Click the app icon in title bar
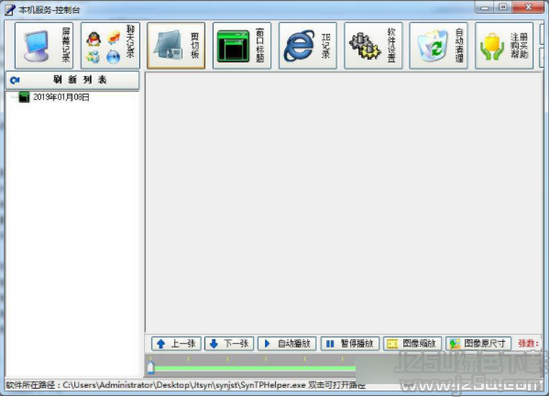The image size is (550, 397). point(10,10)
